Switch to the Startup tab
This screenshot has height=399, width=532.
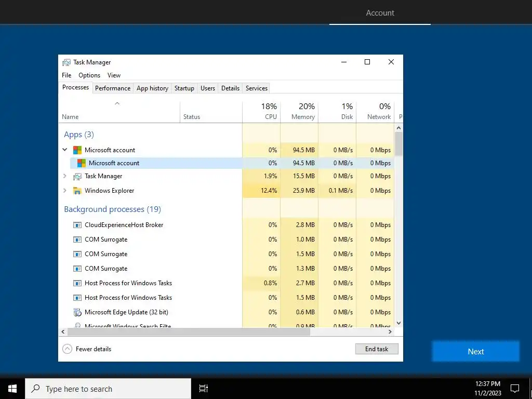184,88
